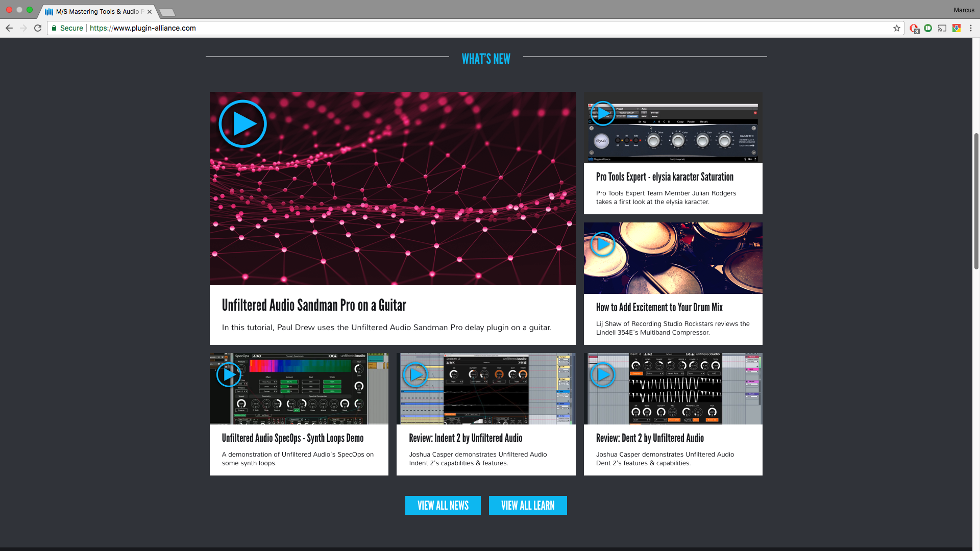The height and width of the screenshot is (551, 980).
Task: Click the elysia karacter plugin thumbnail image
Action: [673, 128]
